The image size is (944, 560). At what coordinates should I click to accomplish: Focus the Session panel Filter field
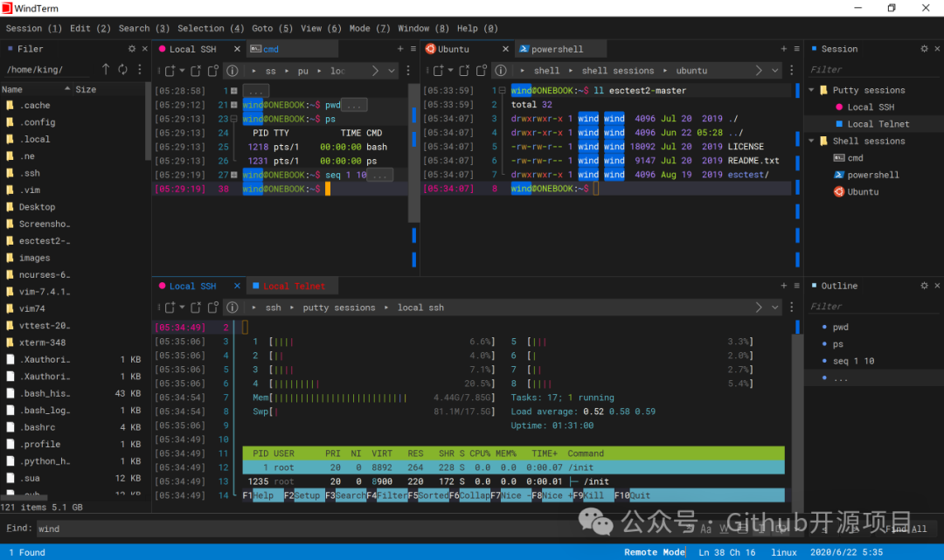tap(873, 70)
